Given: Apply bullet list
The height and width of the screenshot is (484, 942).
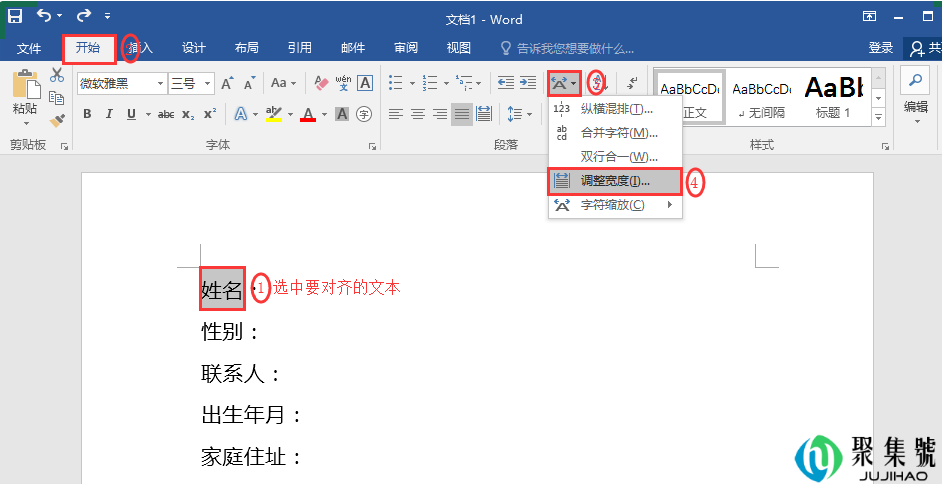Looking at the screenshot, I should [395, 83].
